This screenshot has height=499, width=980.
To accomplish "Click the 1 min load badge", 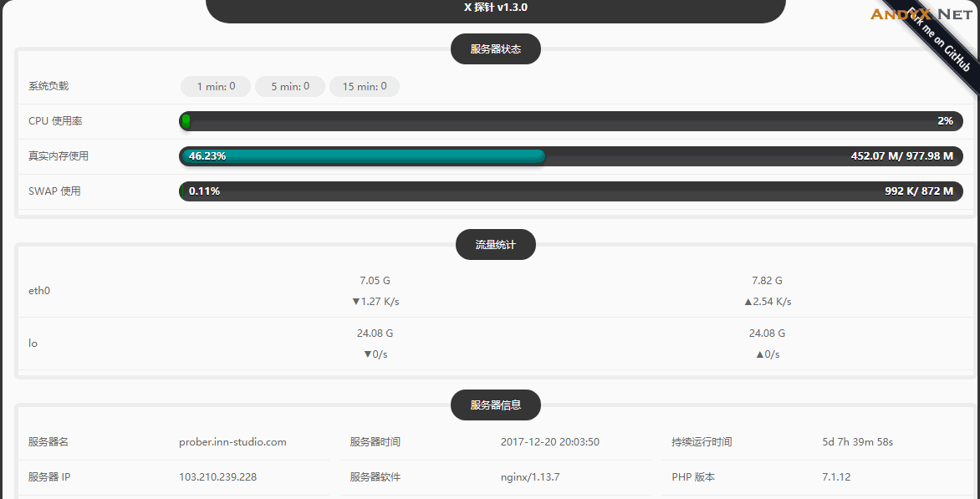I will pyautogui.click(x=216, y=86).
